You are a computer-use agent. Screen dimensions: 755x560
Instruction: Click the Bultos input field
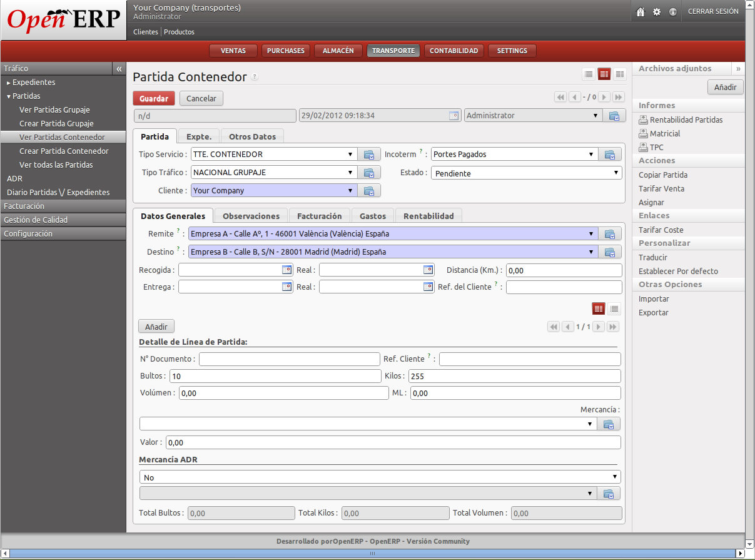pyautogui.click(x=275, y=376)
